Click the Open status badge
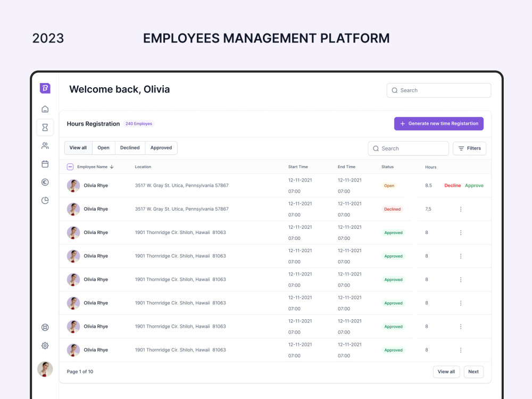This screenshot has width=532, height=399. [389, 186]
